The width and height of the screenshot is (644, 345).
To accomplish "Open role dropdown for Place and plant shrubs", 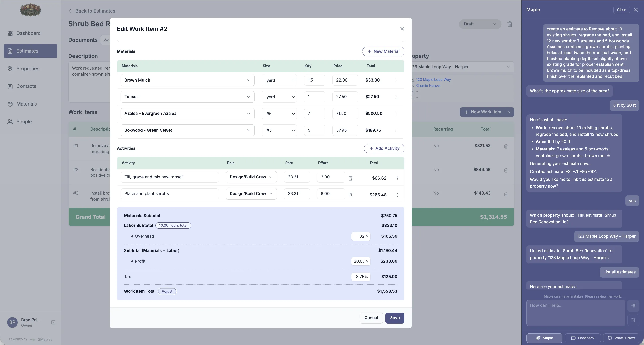I will point(251,194).
